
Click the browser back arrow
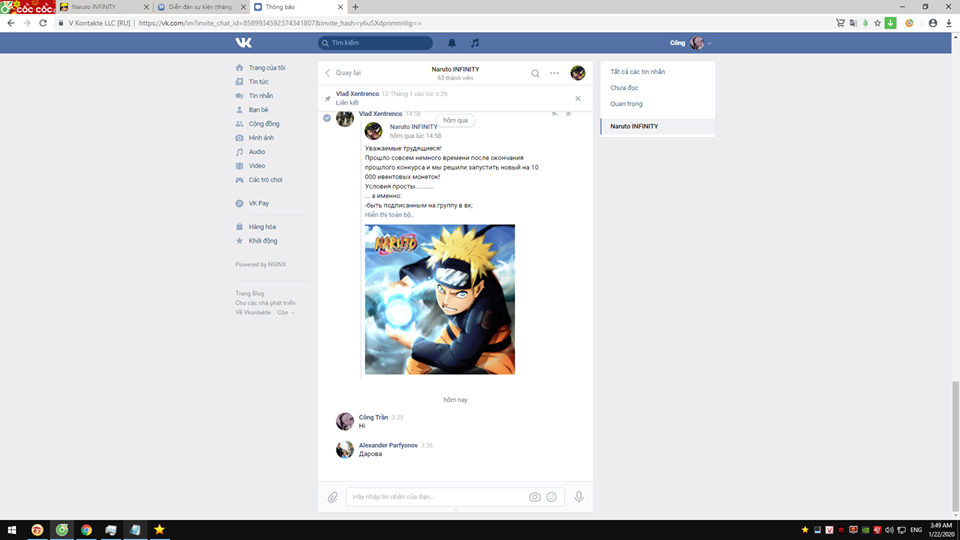click(10, 23)
